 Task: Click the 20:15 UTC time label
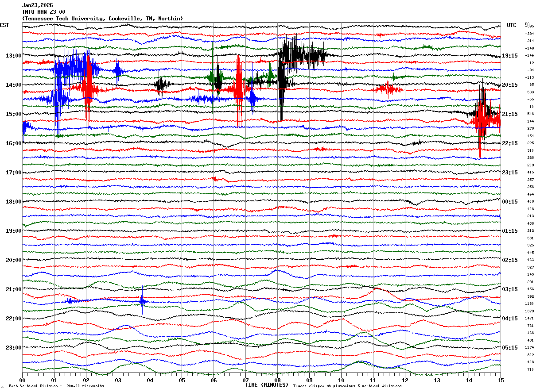tap(510, 85)
